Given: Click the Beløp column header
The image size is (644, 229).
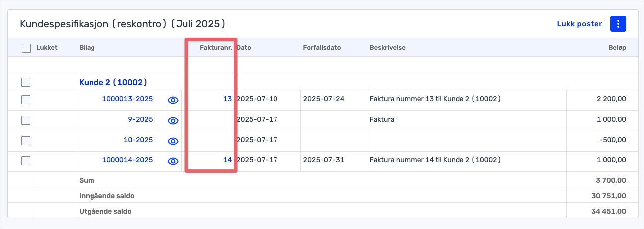Looking at the screenshot, I should [x=616, y=48].
